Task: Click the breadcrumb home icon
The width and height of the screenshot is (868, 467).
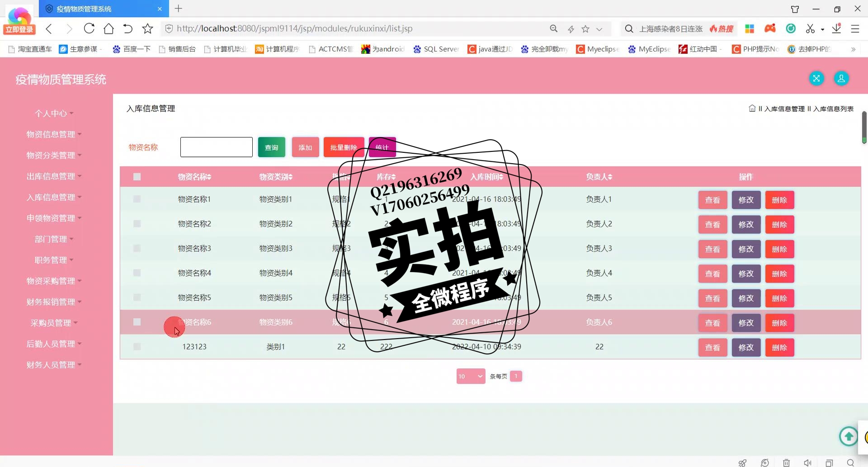Action: click(x=752, y=108)
